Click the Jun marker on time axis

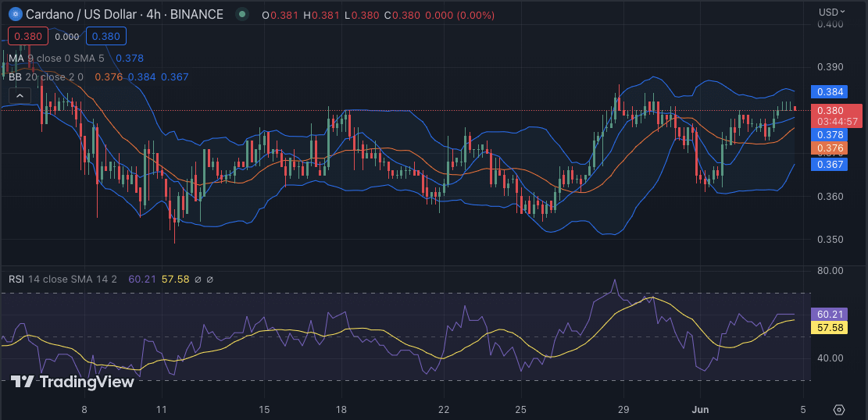coord(700,410)
